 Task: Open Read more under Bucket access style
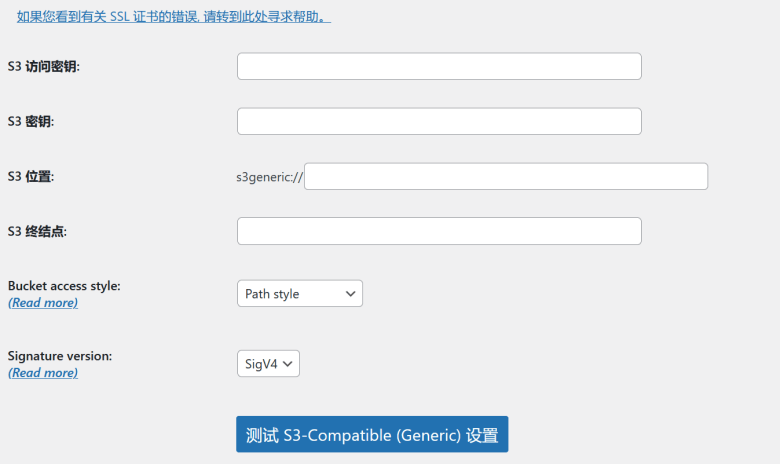pyautogui.click(x=43, y=302)
